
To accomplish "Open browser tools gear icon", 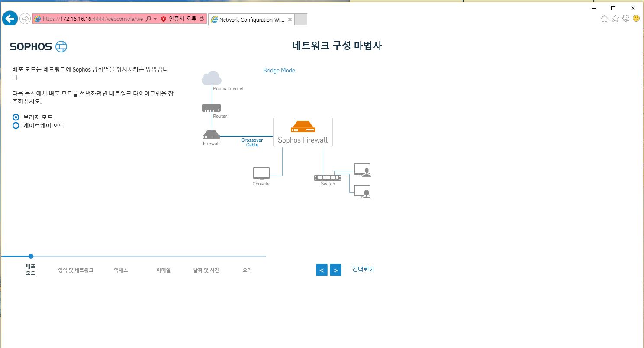I will click(x=626, y=19).
